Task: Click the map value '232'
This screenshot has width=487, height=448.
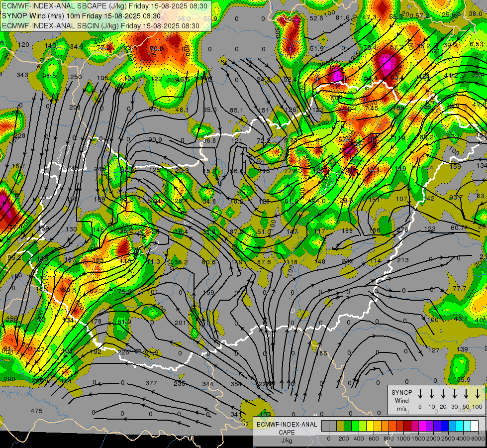Action: pos(348,261)
